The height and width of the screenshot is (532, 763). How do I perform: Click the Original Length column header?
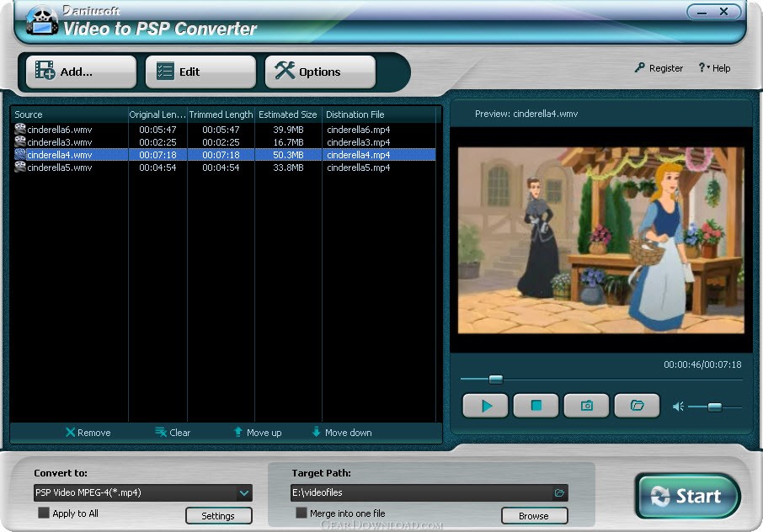click(157, 114)
